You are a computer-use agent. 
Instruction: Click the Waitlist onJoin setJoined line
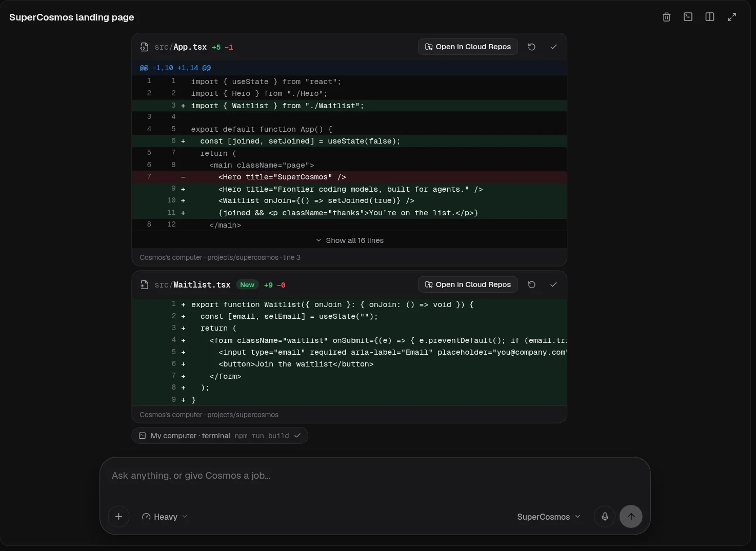(x=349, y=200)
